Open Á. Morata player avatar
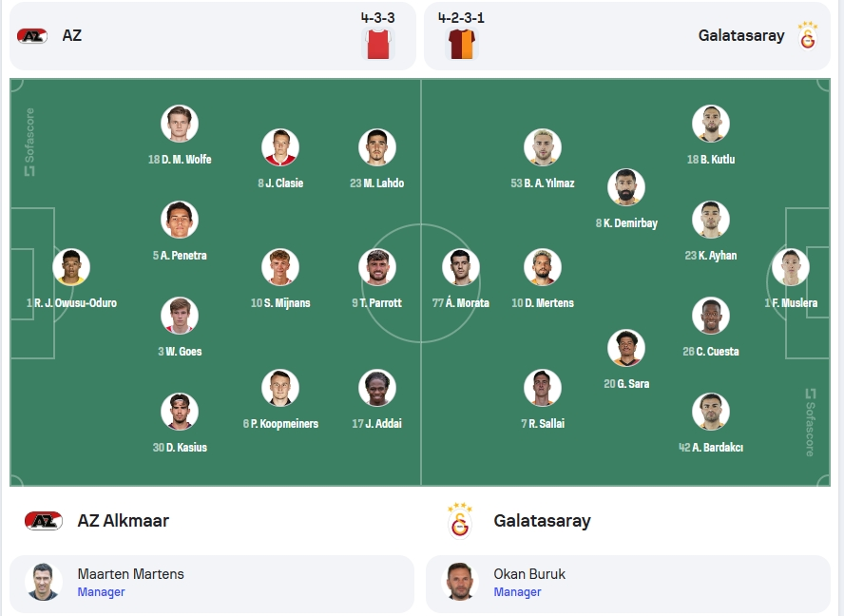The width and height of the screenshot is (844, 616). pyautogui.click(x=461, y=267)
